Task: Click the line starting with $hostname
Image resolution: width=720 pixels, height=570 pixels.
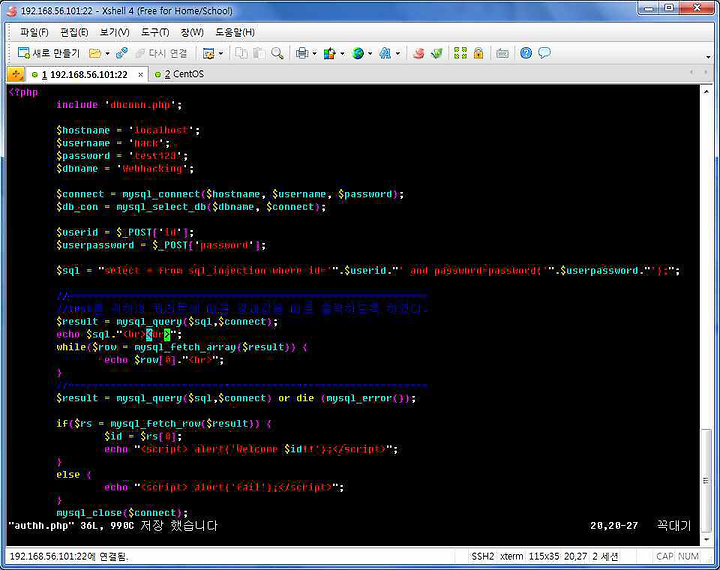Action: [x=128, y=130]
